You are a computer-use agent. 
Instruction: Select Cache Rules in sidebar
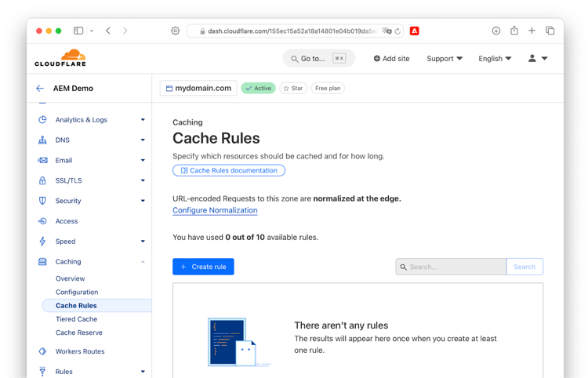tap(96, 306)
